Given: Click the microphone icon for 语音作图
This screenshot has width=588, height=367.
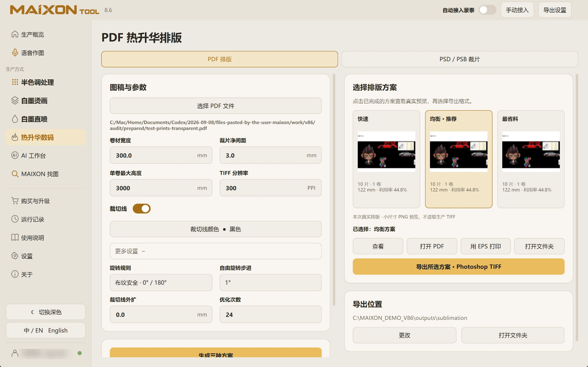Looking at the screenshot, I should (x=15, y=53).
